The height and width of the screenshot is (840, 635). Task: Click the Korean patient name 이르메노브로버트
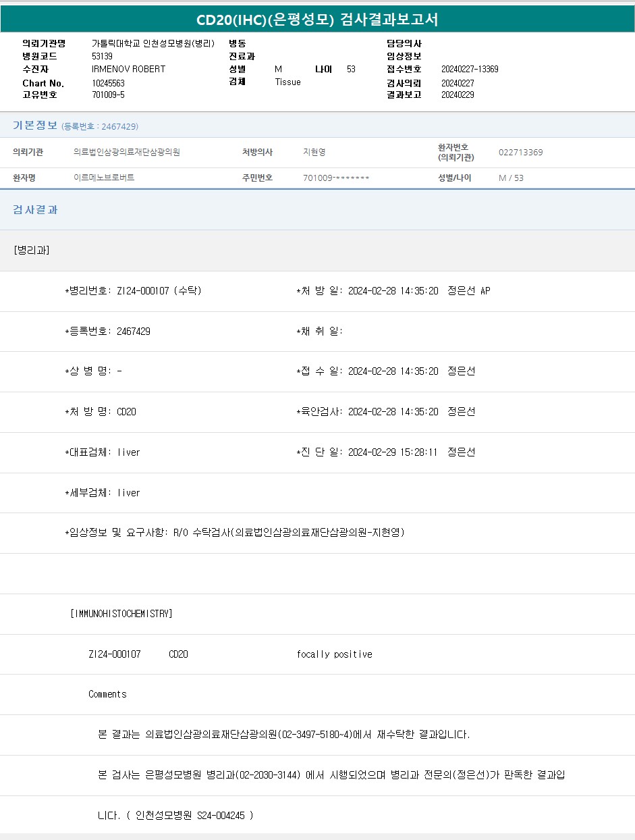pyautogui.click(x=104, y=178)
